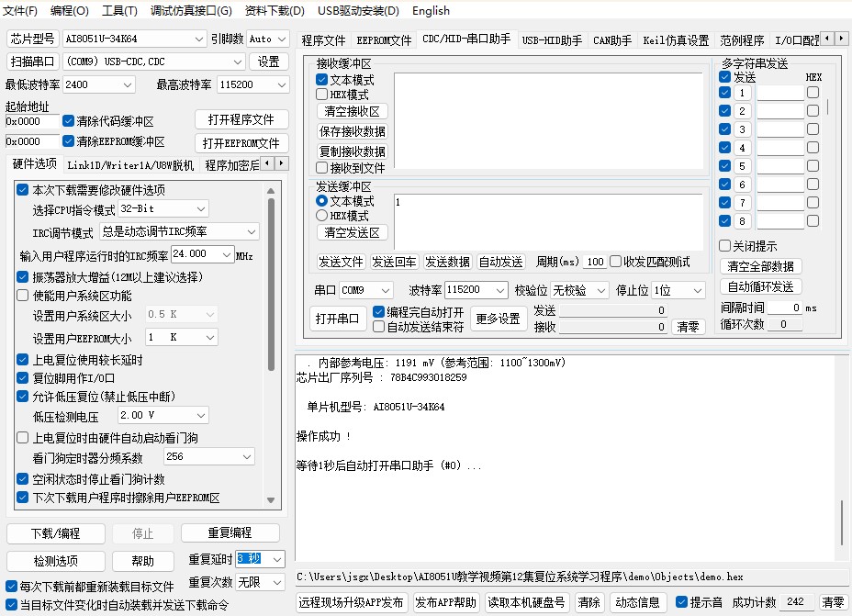Image resolution: width=852 pixels, height=616 pixels.
Task: Toggle 清除代码缓冲区 checkbox
Action: (x=69, y=120)
